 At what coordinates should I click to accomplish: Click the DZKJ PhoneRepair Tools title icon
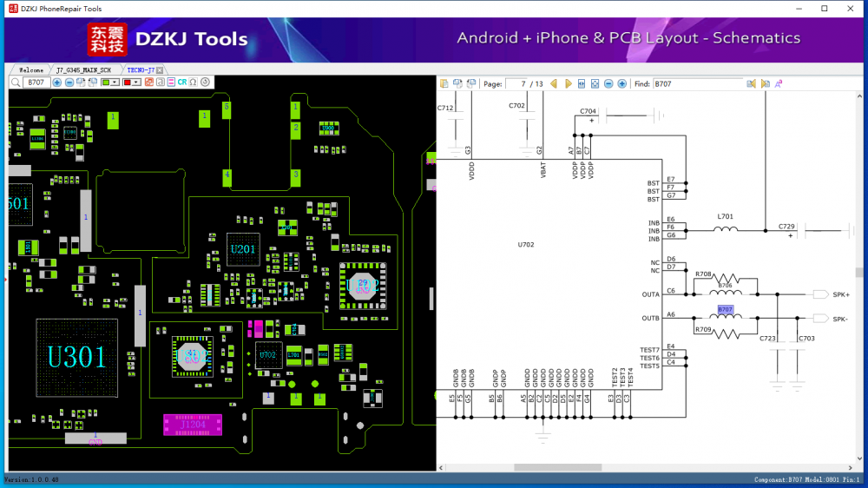coord(13,9)
